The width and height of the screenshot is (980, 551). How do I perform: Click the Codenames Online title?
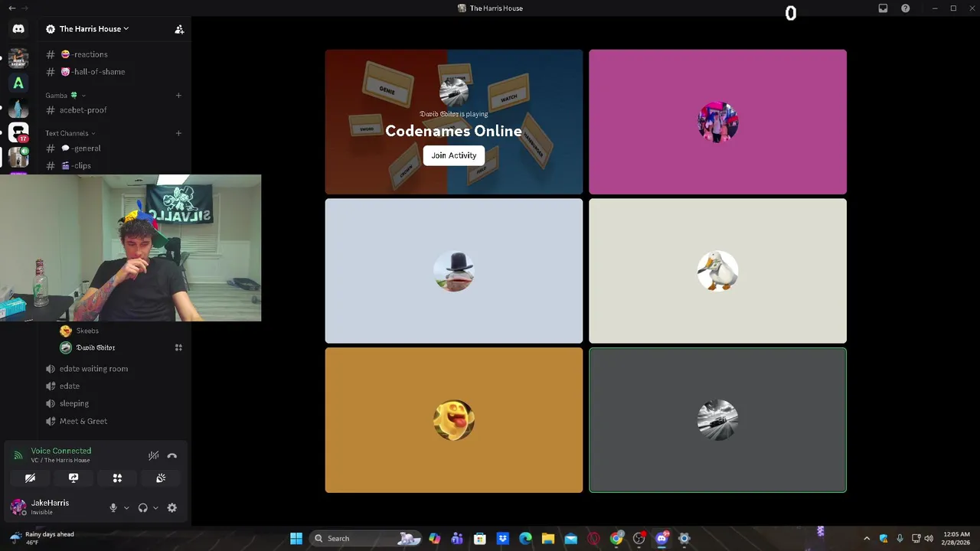click(x=453, y=131)
